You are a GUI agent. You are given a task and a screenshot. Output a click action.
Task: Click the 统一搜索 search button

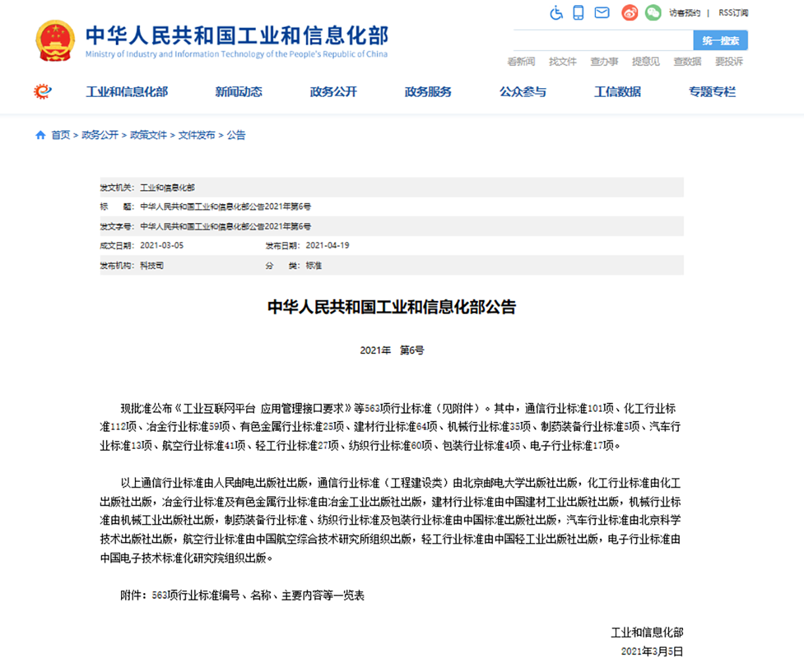point(720,40)
